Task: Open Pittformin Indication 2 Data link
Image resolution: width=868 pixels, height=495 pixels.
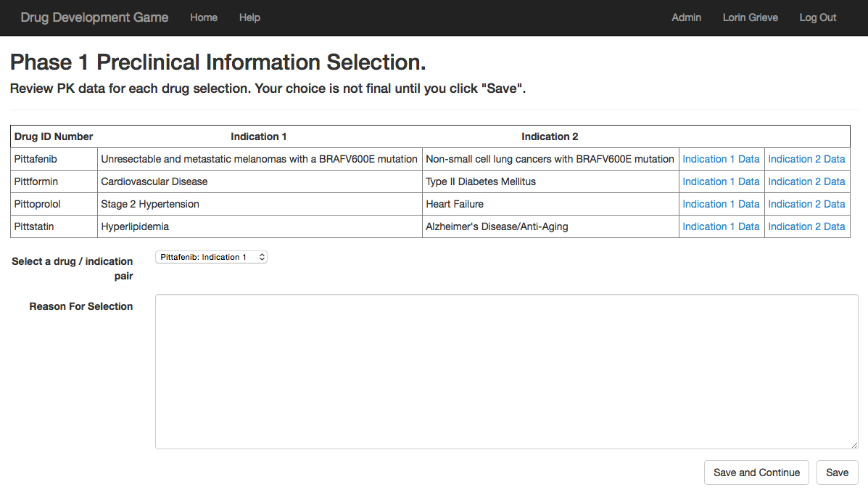Action: [806, 181]
